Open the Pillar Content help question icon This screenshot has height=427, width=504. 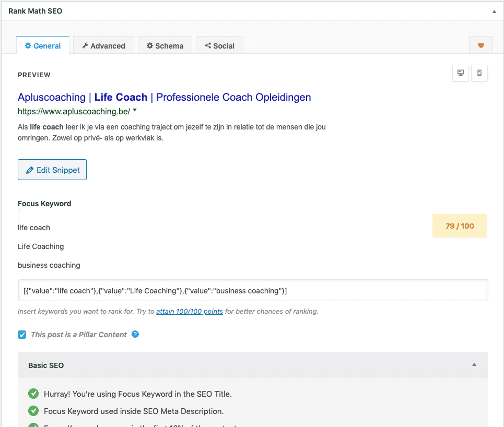coord(135,334)
